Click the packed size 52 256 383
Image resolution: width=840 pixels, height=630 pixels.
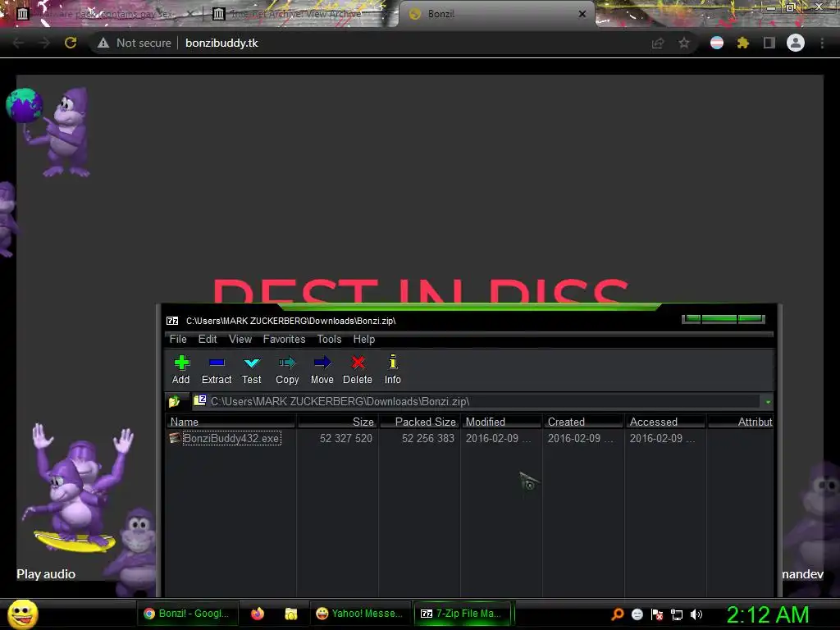[427, 438]
